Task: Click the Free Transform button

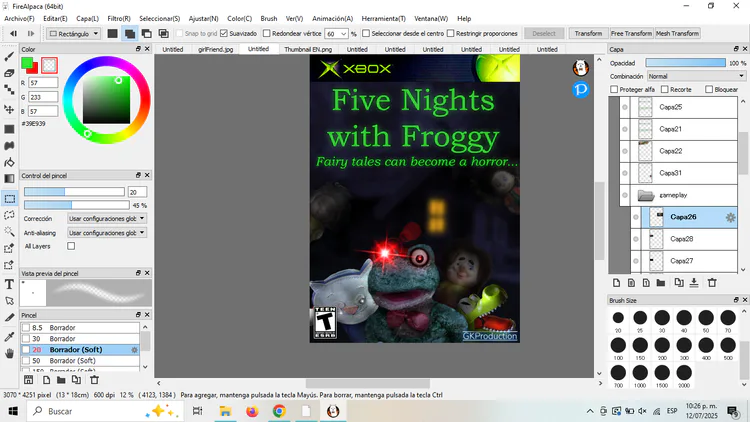Action: 631,33
